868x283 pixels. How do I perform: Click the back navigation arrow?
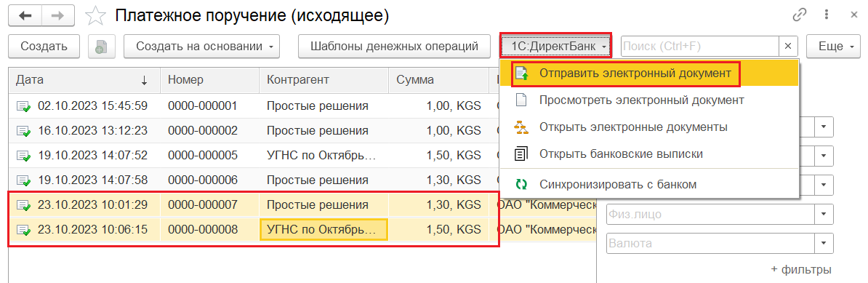point(25,16)
